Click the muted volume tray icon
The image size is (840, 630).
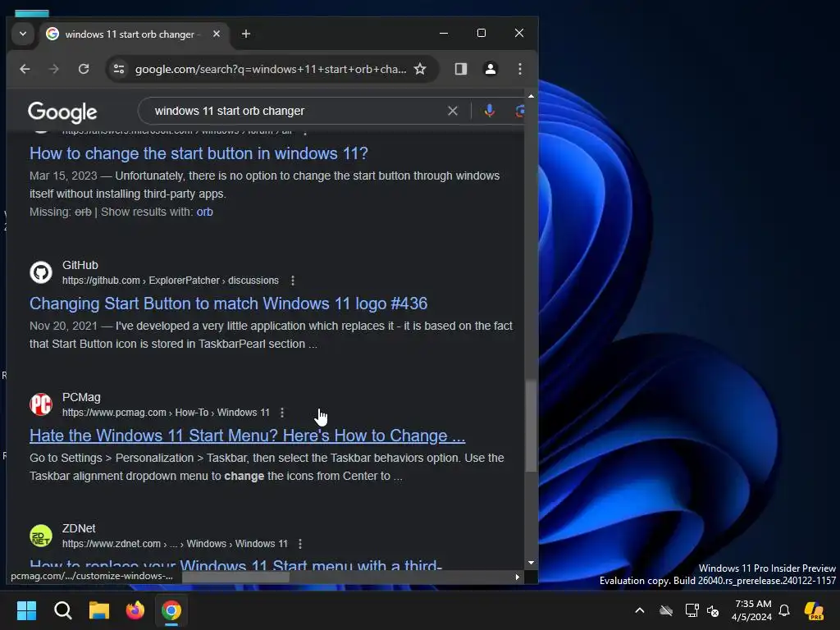pyautogui.click(x=713, y=610)
